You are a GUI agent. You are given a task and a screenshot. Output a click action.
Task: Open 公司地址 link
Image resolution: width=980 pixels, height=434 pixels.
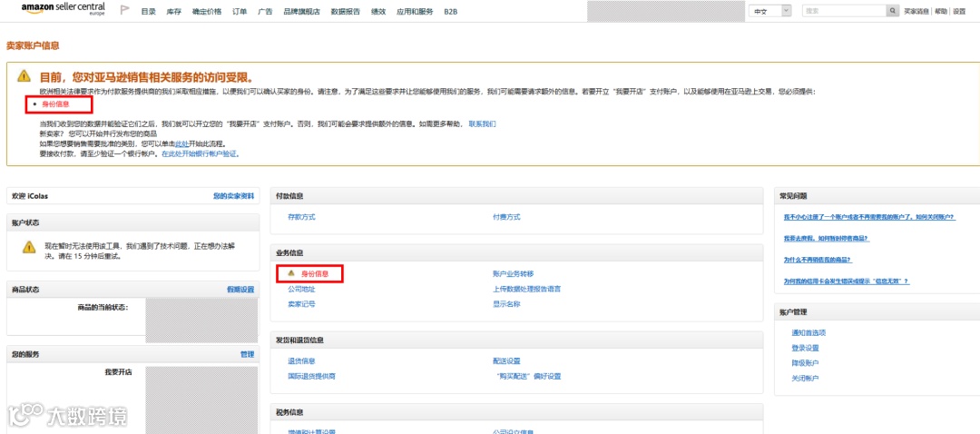301,290
